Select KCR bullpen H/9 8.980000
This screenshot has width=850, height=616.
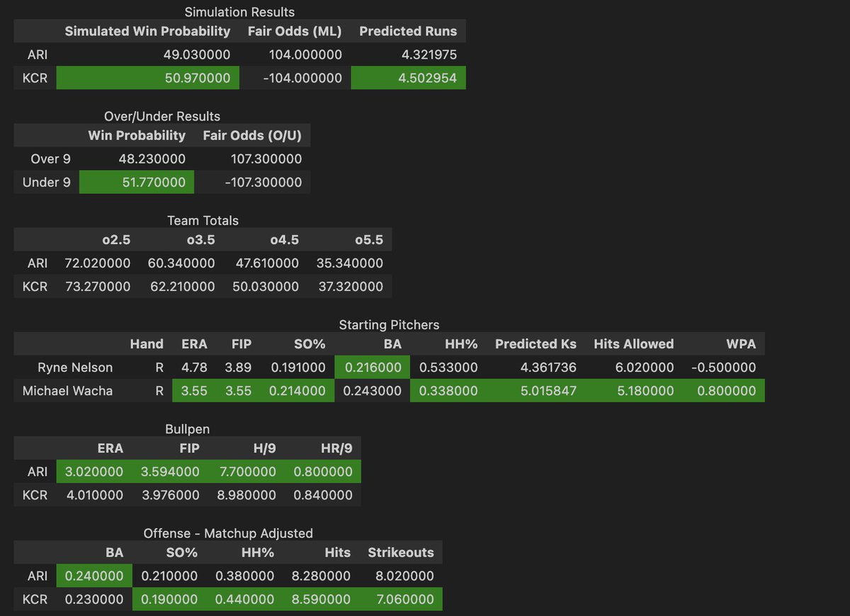pyautogui.click(x=246, y=494)
